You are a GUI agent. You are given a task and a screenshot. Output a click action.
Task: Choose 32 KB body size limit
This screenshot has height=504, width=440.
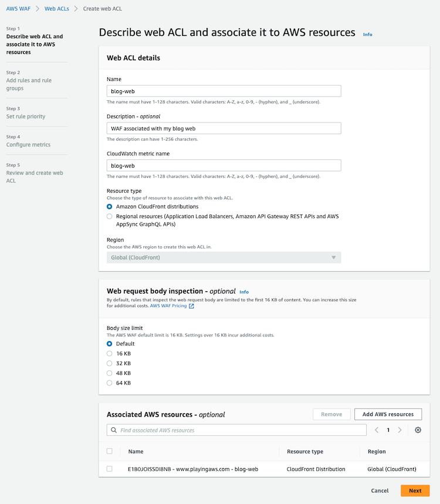[110, 363]
